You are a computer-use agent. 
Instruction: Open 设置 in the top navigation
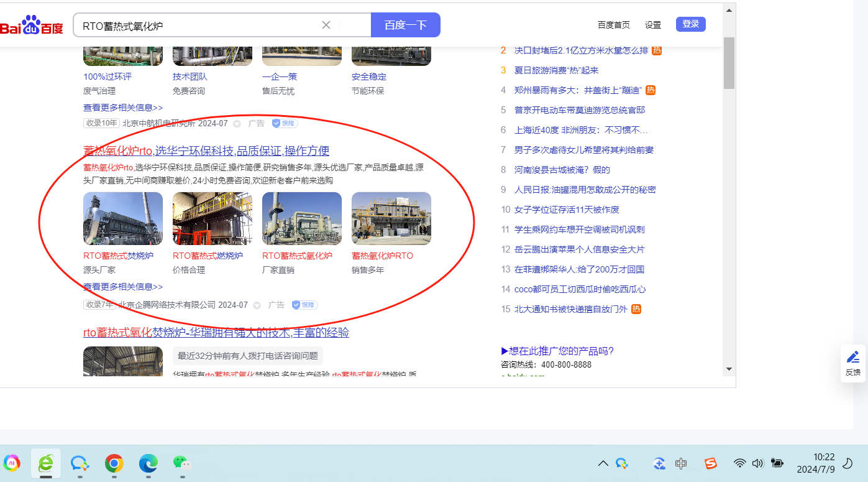tap(653, 25)
